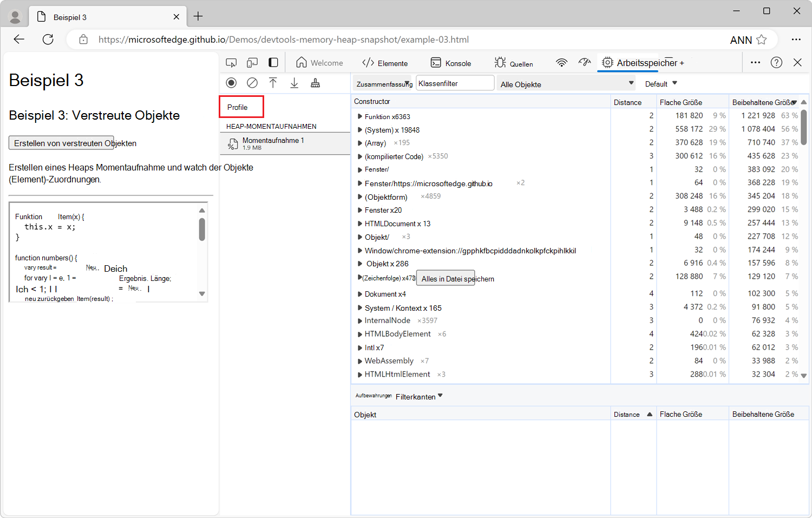
Task: Open the DevTools help icon
Action: [776, 62]
